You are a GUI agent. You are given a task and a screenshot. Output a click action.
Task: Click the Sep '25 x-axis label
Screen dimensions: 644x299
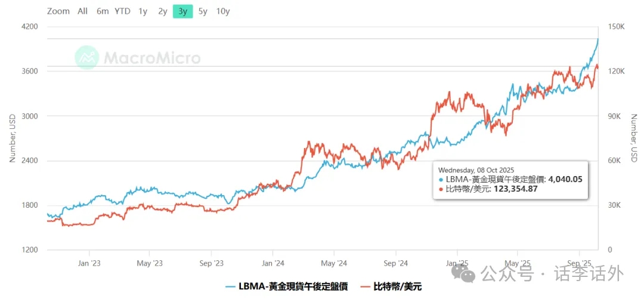coord(579,262)
